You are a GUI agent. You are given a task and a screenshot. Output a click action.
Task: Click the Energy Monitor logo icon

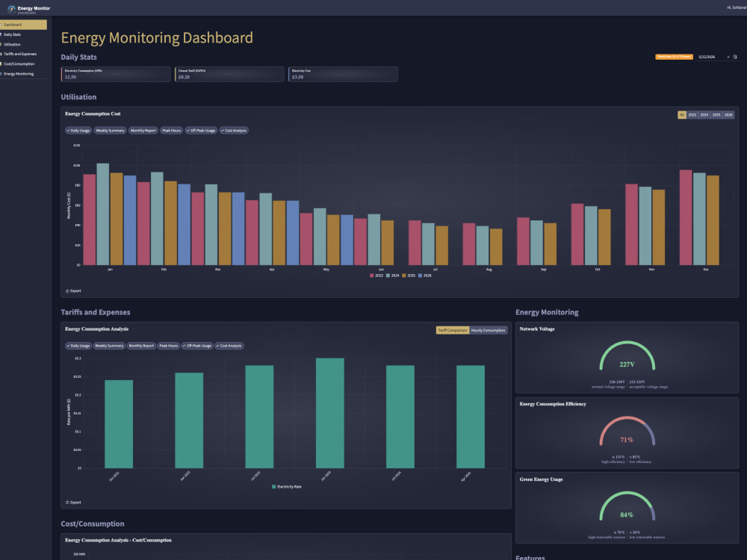click(11, 9)
